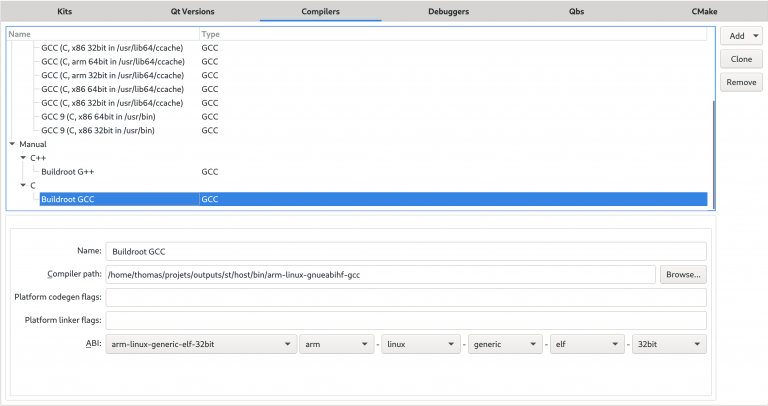Collapse the C++ tree node
This screenshot has width=768, height=406.
point(23,158)
